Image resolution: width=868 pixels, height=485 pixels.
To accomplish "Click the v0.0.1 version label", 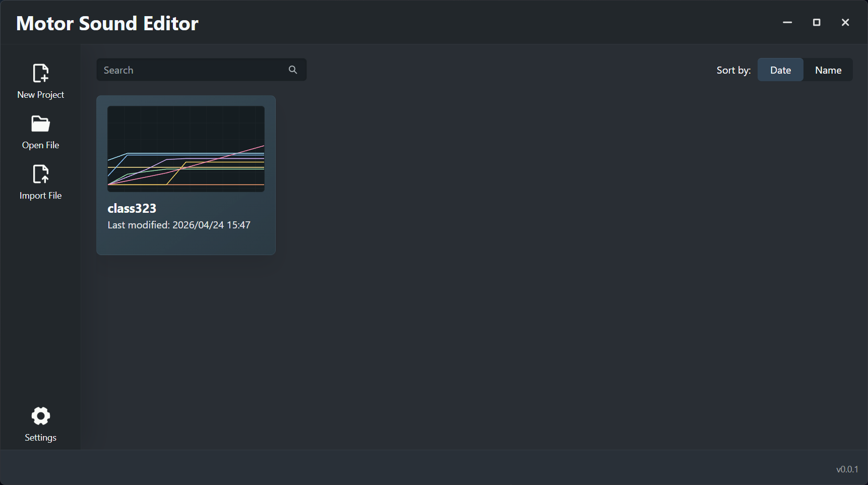I will pyautogui.click(x=846, y=469).
